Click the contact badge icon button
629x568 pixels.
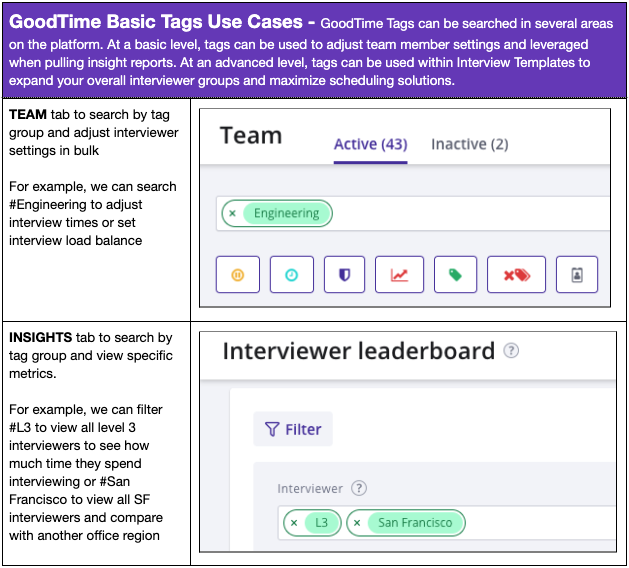click(577, 275)
